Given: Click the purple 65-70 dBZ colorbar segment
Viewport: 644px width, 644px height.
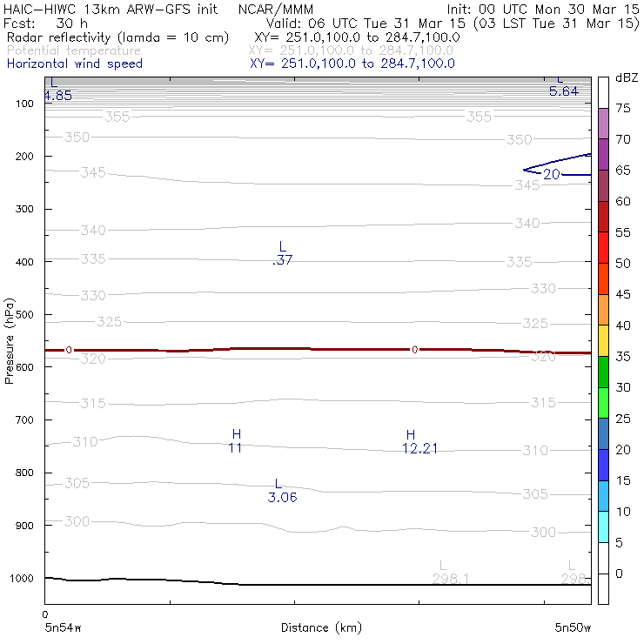Looking at the screenshot, I should tap(603, 154).
